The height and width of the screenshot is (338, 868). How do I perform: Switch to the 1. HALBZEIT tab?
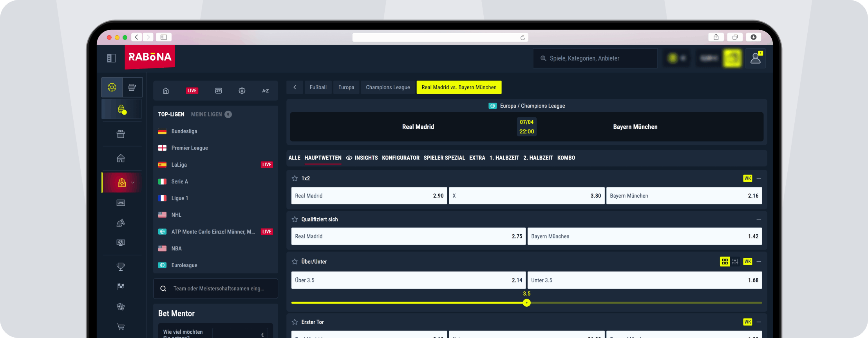coord(504,158)
